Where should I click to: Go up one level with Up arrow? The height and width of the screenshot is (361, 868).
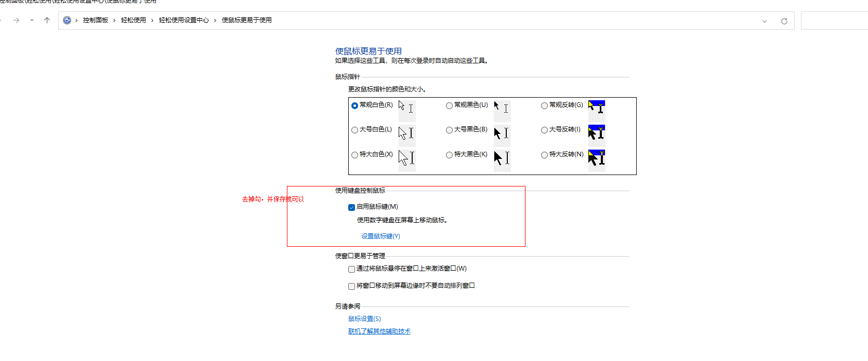click(47, 20)
